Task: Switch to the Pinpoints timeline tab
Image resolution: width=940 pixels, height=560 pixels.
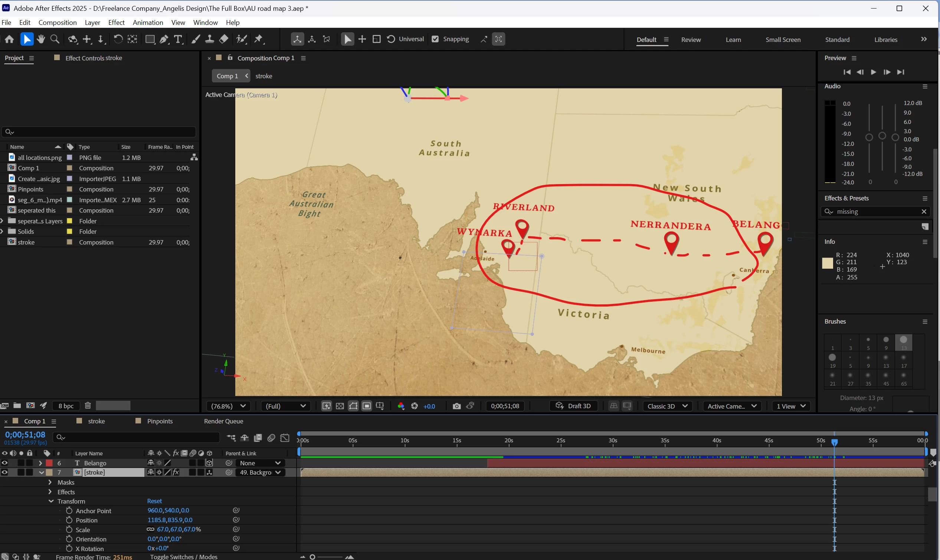Action: (160, 421)
